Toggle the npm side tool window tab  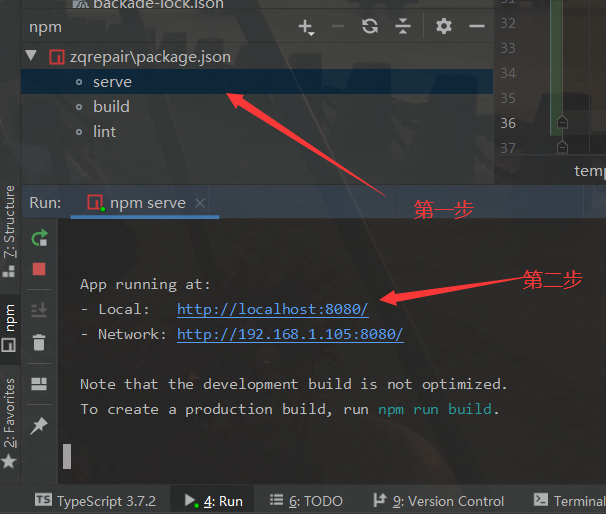pos(9,328)
